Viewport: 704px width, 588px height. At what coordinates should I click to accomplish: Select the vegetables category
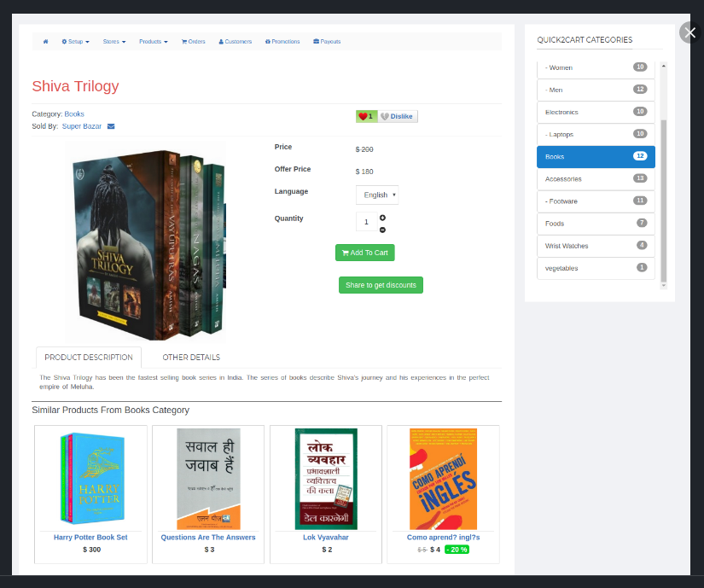[596, 268]
